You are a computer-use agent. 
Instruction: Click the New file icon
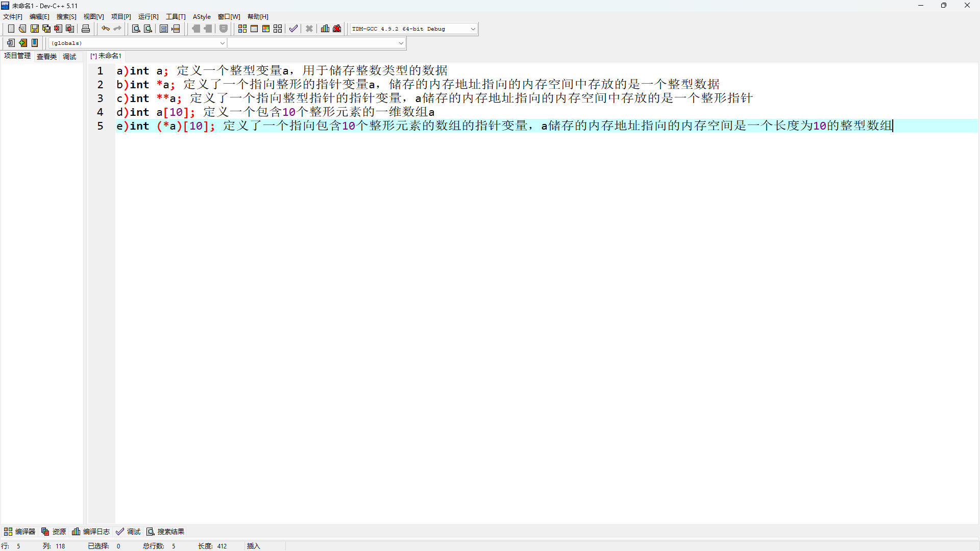pos(11,29)
